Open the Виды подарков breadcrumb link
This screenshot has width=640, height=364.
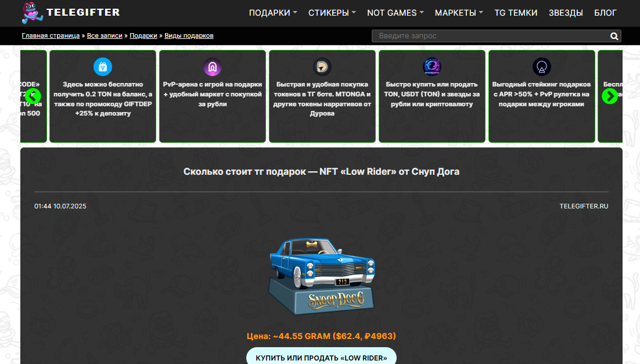tap(189, 35)
